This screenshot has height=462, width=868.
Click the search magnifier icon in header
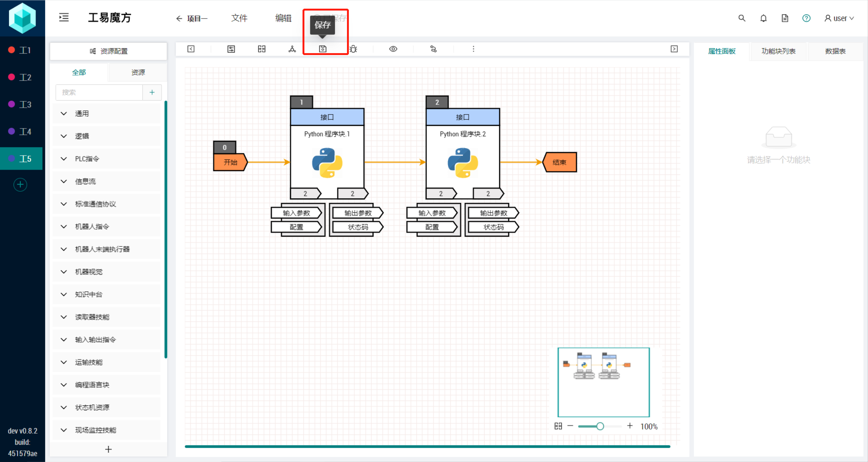tap(741, 18)
